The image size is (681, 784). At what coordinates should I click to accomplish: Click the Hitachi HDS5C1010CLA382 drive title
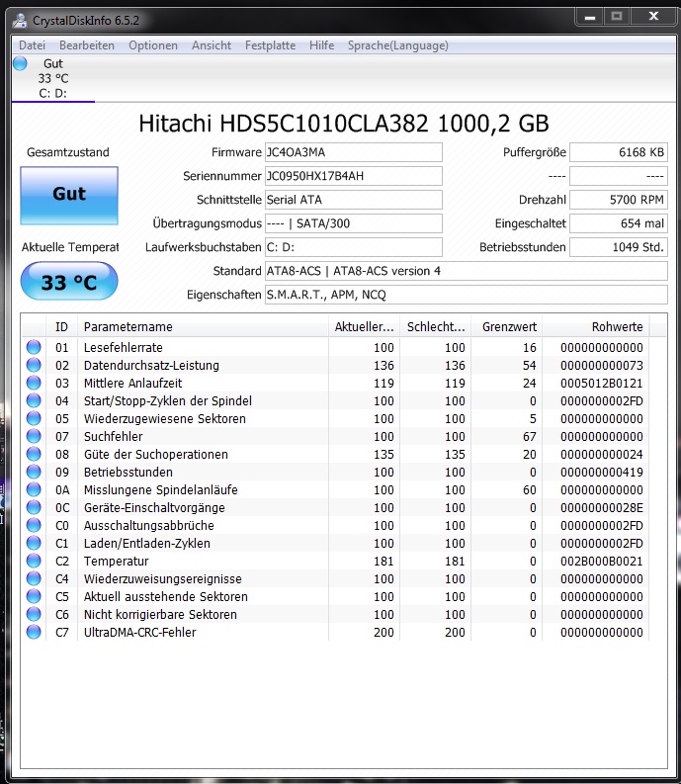click(x=344, y=124)
